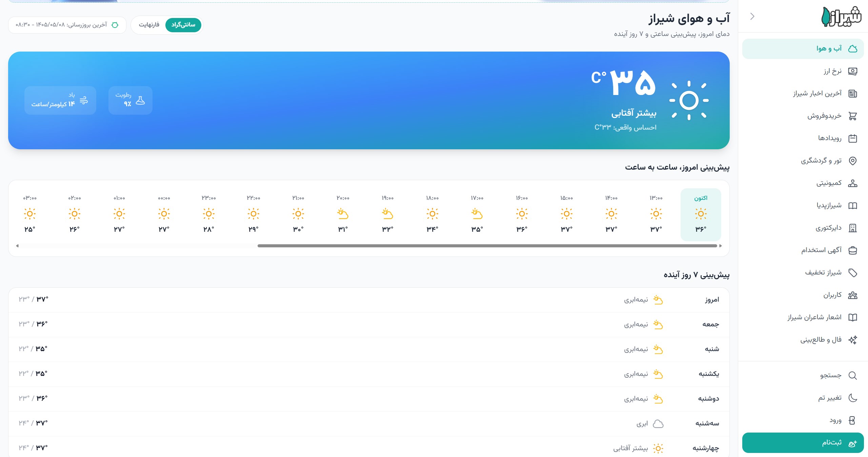Open the community people icon (کمیونیتی)
The height and width of the screenshot is (457, 868).
pos(852,183)
